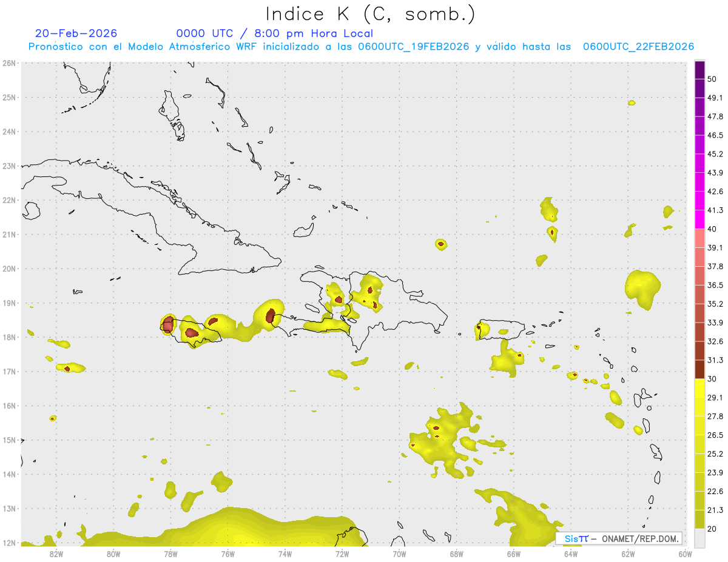Image resolution: width=728 pixels, height=562 pixels.
Task: Click the 26N latitude label
Action: [9, 63]
